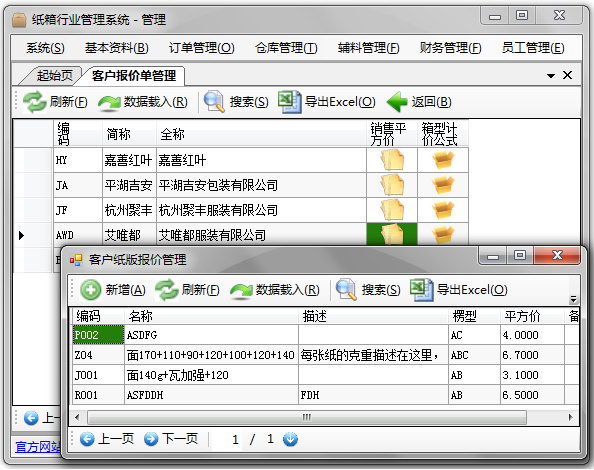Click the blue go-to-page arrow after 1 / 1
Viewport: 594px width, 470px height.
[x=290, y=439]
